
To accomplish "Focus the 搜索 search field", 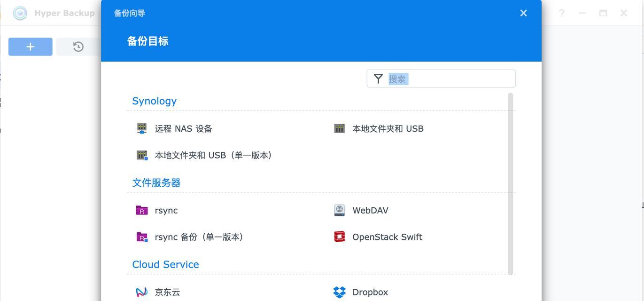I will pos(441,79).
